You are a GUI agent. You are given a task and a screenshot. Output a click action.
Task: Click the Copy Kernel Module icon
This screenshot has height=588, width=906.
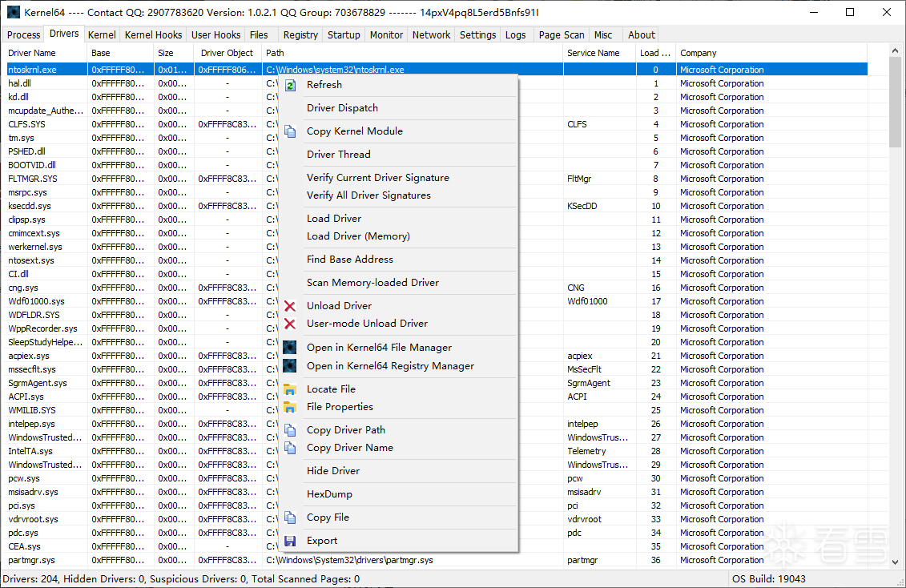290,131
